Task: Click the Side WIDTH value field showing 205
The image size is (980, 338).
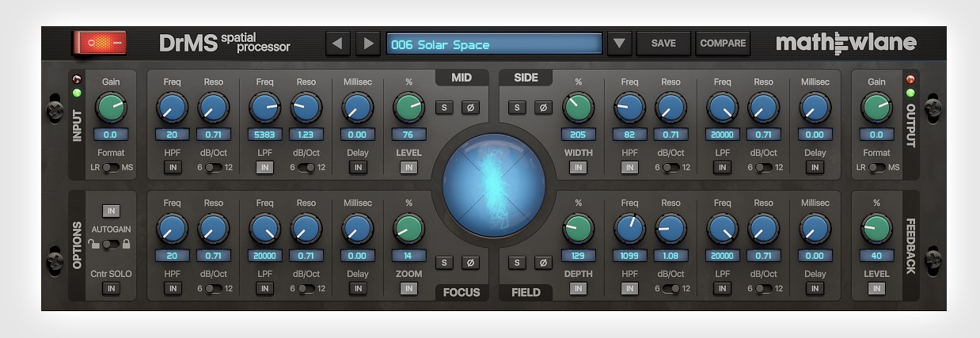Action: pos(578,135)
